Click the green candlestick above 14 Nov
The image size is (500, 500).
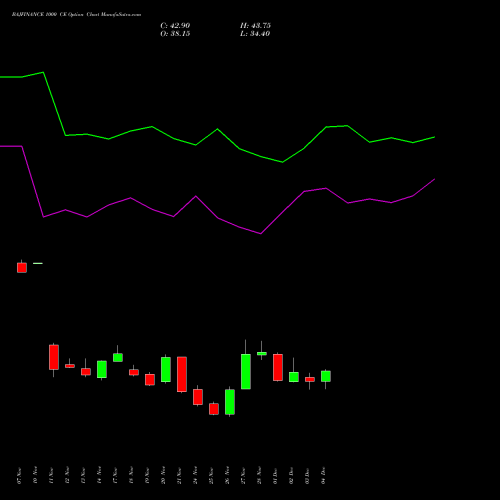coord(102,369)
